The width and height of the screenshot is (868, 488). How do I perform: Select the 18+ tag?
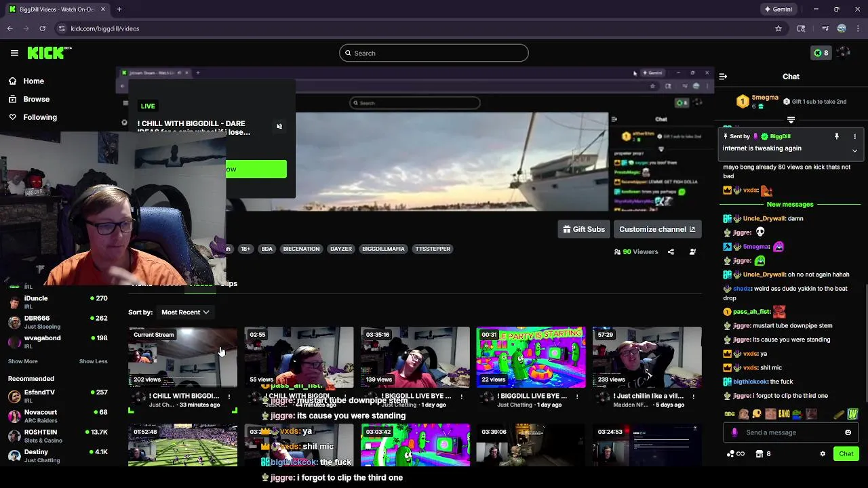tap(245, 249)
